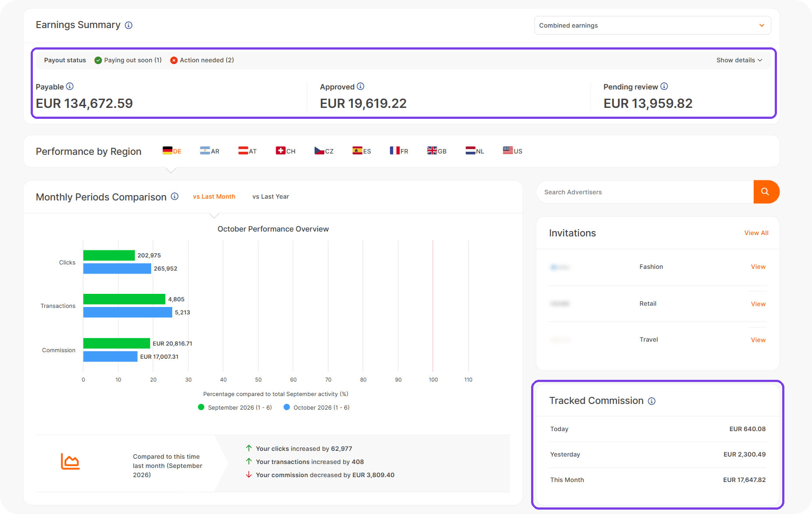Click the Payable info icon

click(x=70, y=86)
